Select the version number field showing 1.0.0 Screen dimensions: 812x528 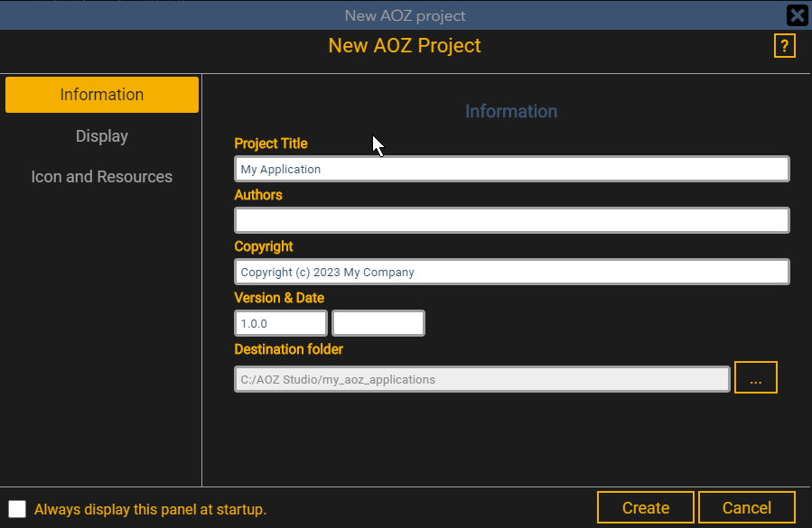point(280,323)
